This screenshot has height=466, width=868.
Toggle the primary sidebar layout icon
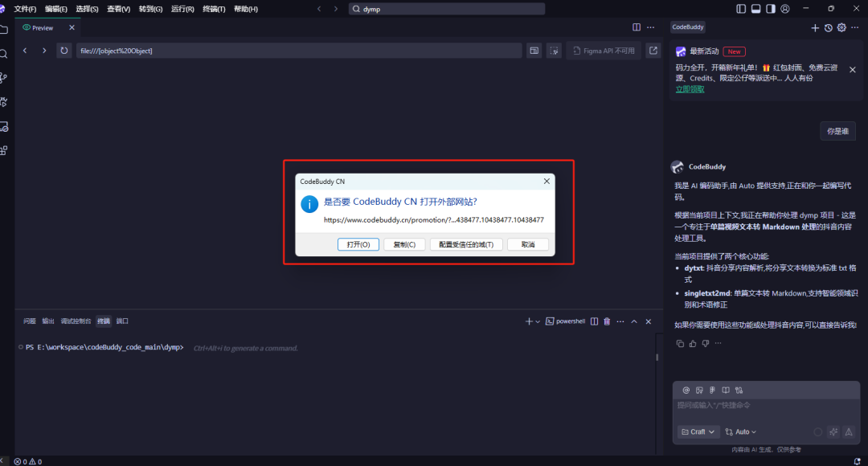tap(741, 9)
